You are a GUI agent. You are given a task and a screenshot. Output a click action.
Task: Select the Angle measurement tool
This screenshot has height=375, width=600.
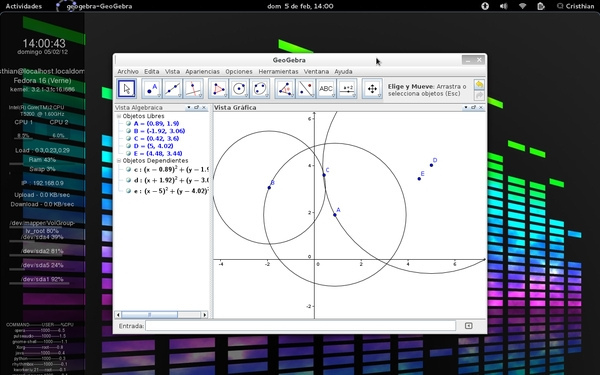[285, 89]
